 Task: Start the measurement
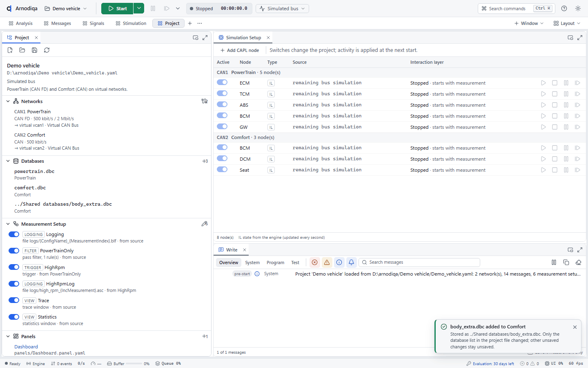[x=117, y=9]
